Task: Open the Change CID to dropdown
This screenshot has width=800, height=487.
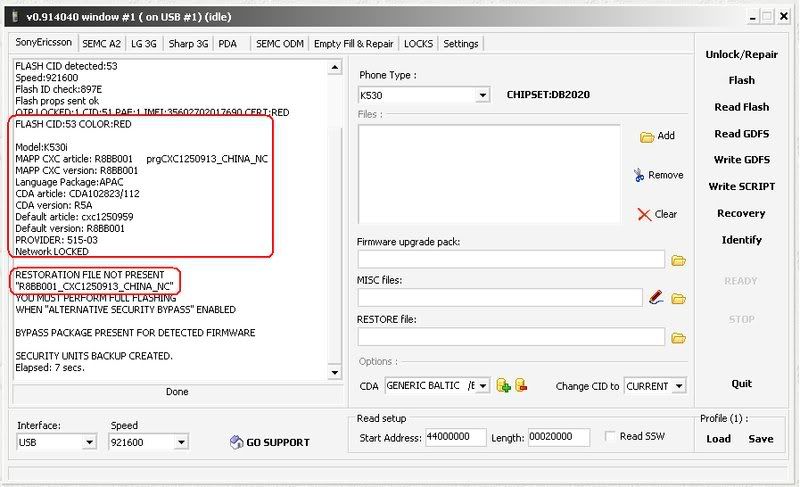Action: 679,386
